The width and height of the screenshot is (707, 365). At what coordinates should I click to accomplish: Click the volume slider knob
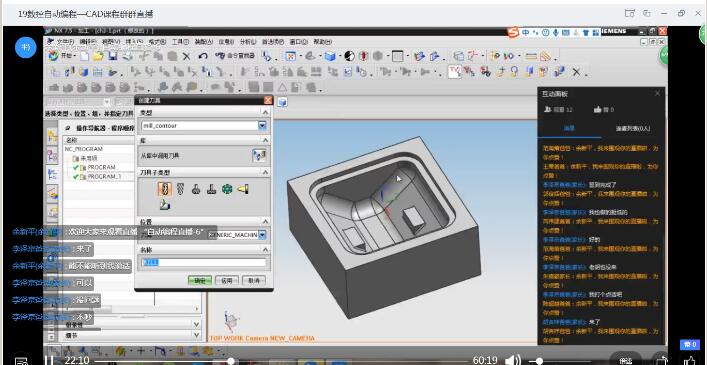[x=539, y=361]
